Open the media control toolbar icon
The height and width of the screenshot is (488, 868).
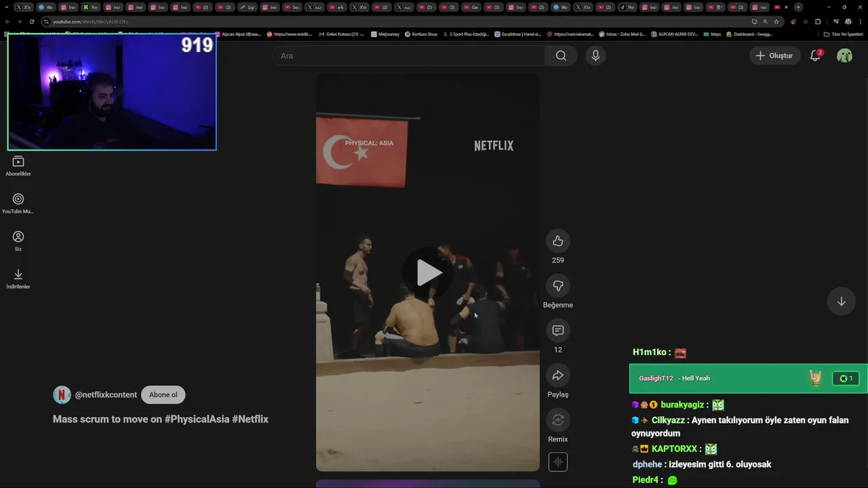click(836, 22)
